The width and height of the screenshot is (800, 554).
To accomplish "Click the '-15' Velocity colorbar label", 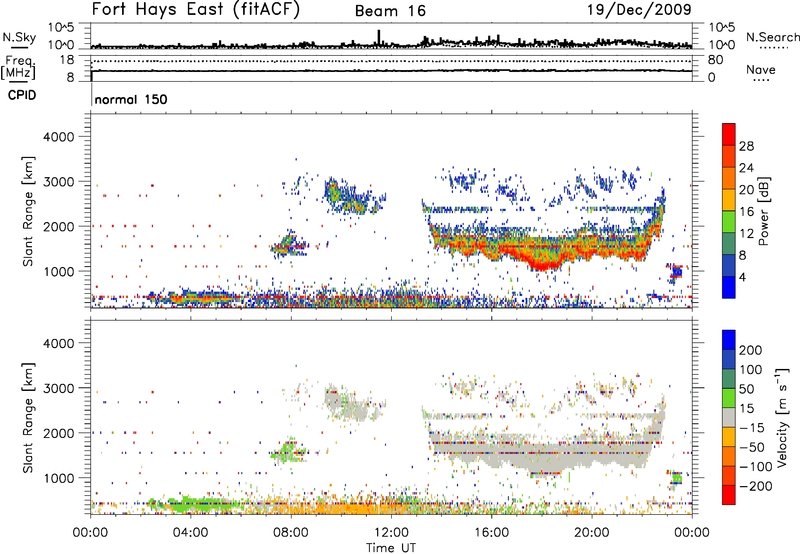I will (x=751, y=428).
